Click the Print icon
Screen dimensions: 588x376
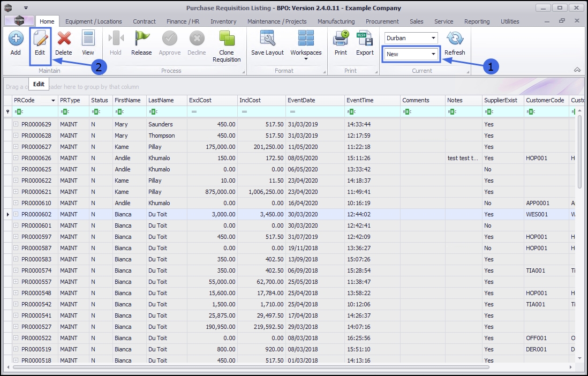[x=341, y=39]
